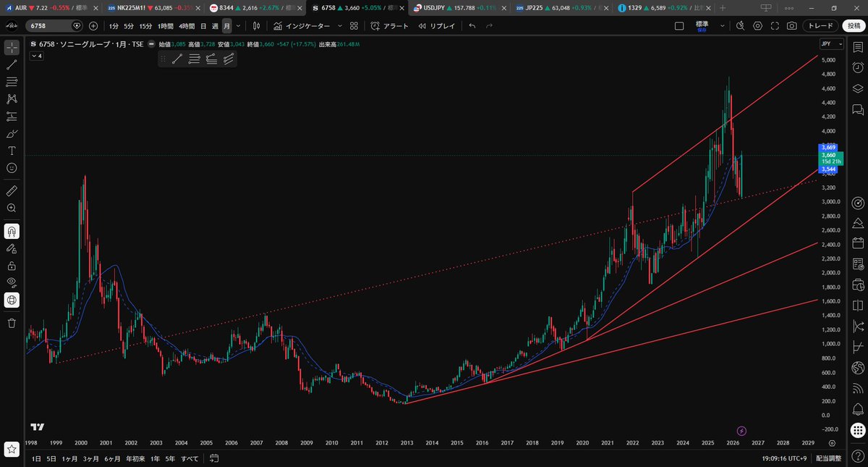Screen dimensions: 868x467
Task: Expand the collapsed indicators legend showing 4
Action: coord(35,56)
